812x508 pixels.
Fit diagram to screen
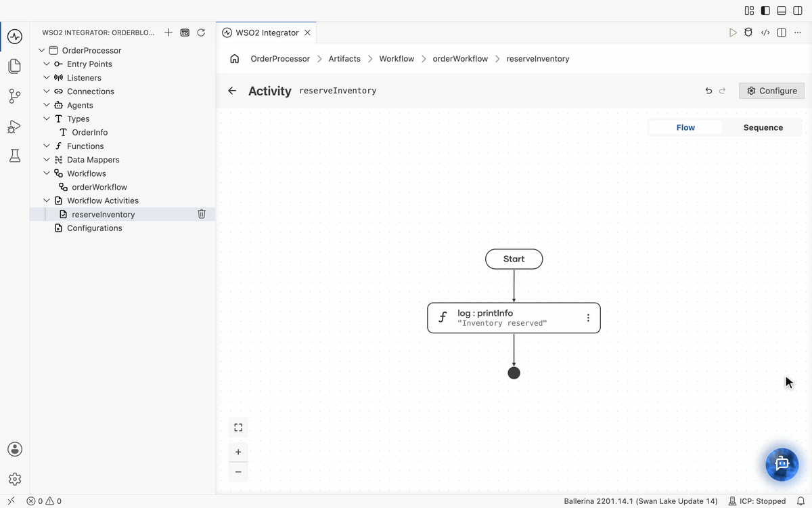point(238,427)
